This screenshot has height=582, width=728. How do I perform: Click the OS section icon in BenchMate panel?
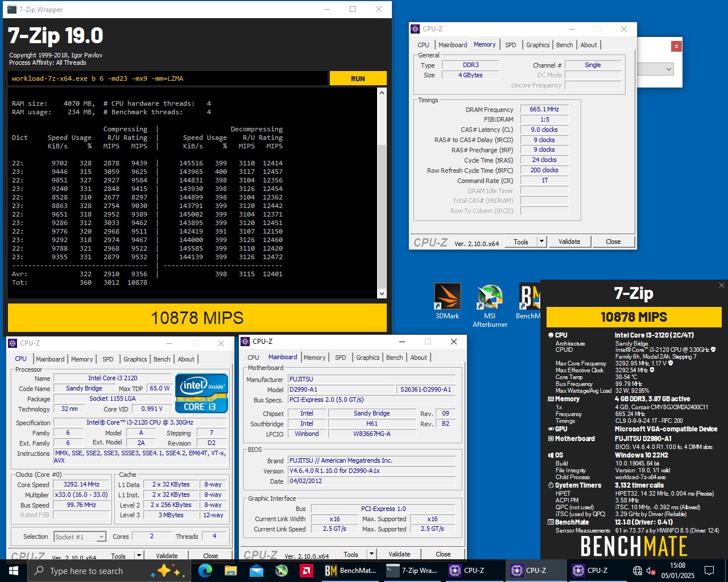tap(551, 455)
